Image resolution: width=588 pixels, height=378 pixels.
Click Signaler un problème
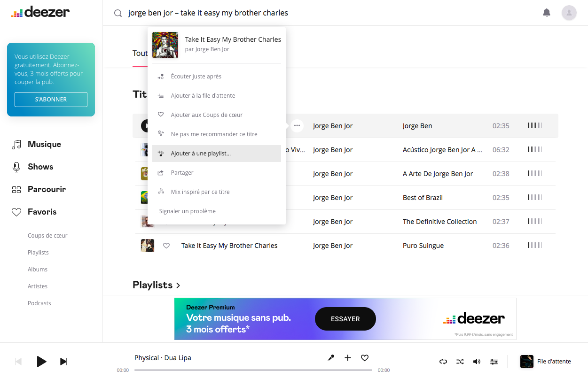coord(217,211)
